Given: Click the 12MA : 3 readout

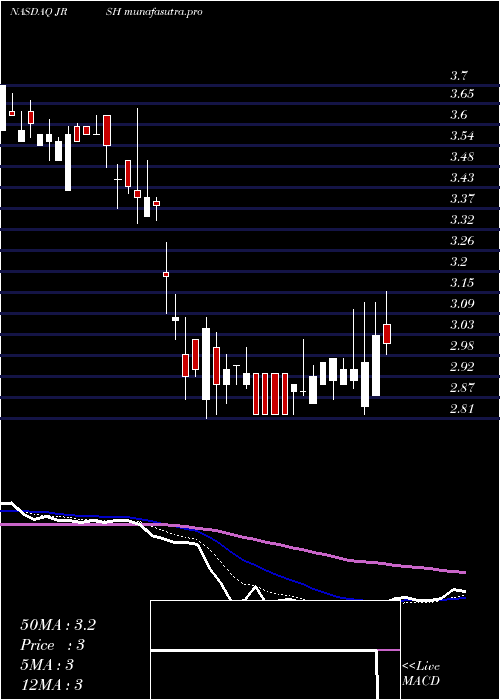Looking at the screenshot, I should 51,685.
